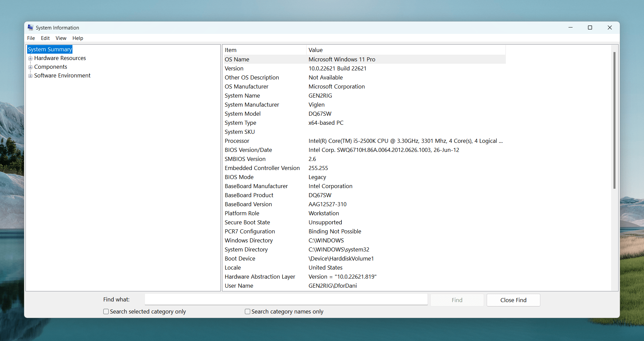Open the Edit menu
The height and width of the screenshot is (341, 644).
[x=45, y=38]
